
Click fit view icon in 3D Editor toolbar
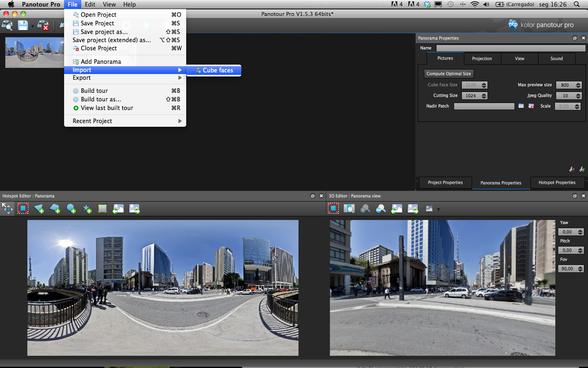tap(333, 209)
